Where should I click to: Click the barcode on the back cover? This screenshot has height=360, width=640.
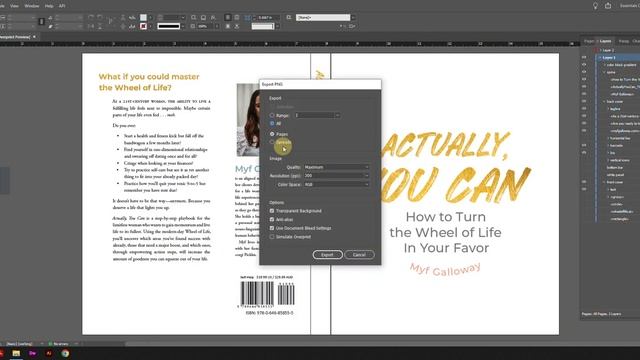point(267,294)
